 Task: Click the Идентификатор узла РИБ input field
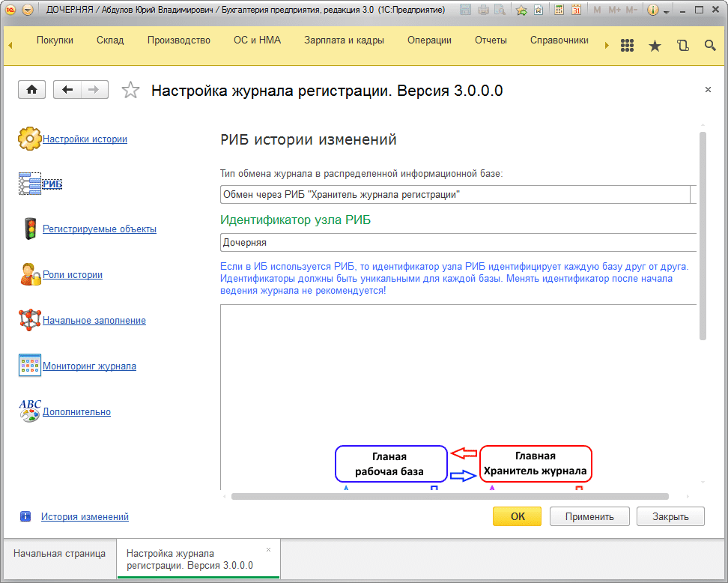pyautogui.click(x=457, y=243)
